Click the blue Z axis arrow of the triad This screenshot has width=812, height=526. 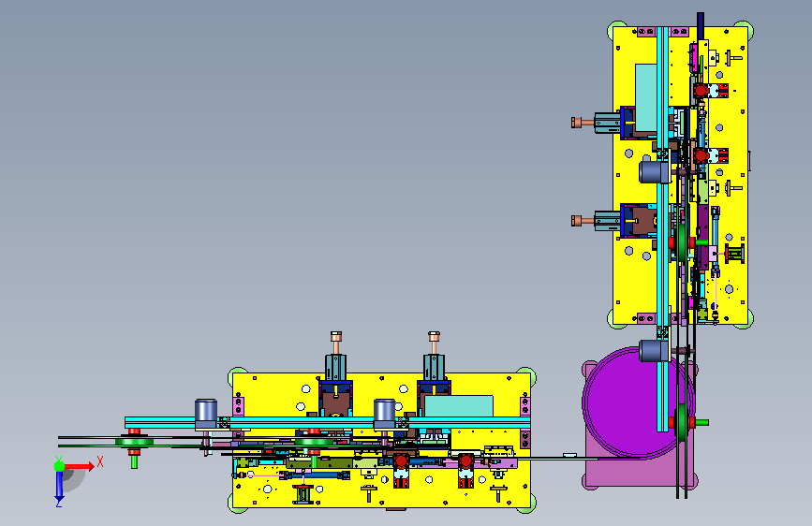click(59, 485)
